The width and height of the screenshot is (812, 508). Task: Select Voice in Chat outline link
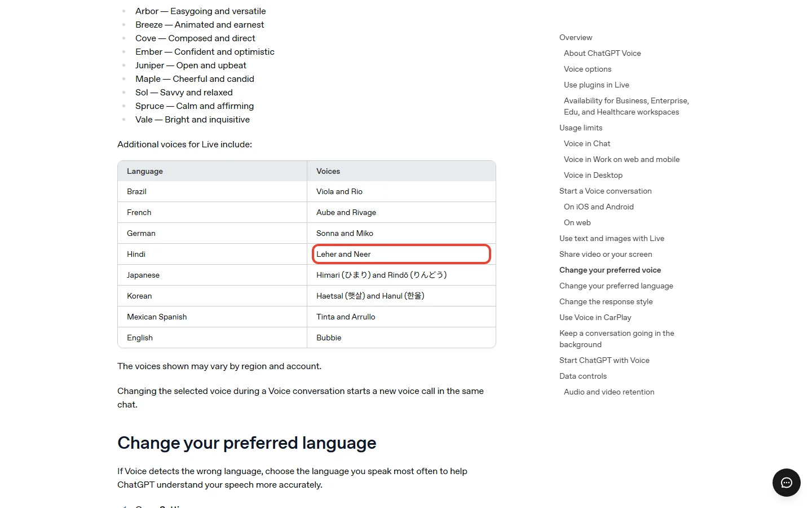pyautogui.click(x=587, y=143)
